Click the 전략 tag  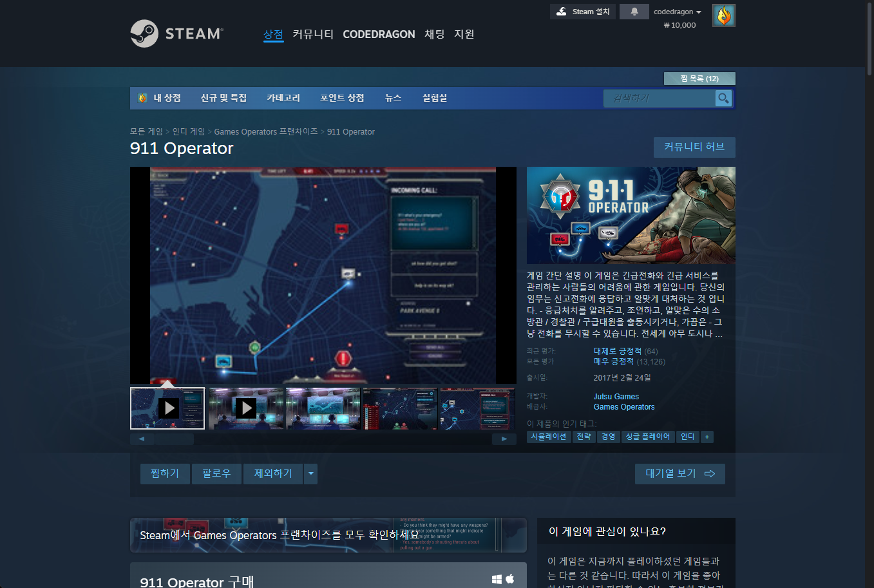pyautogui.click(x=584, y=437)
